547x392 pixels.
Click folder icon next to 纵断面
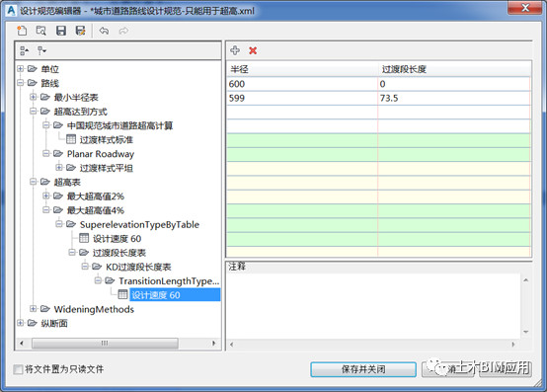[x=33, y=323]
